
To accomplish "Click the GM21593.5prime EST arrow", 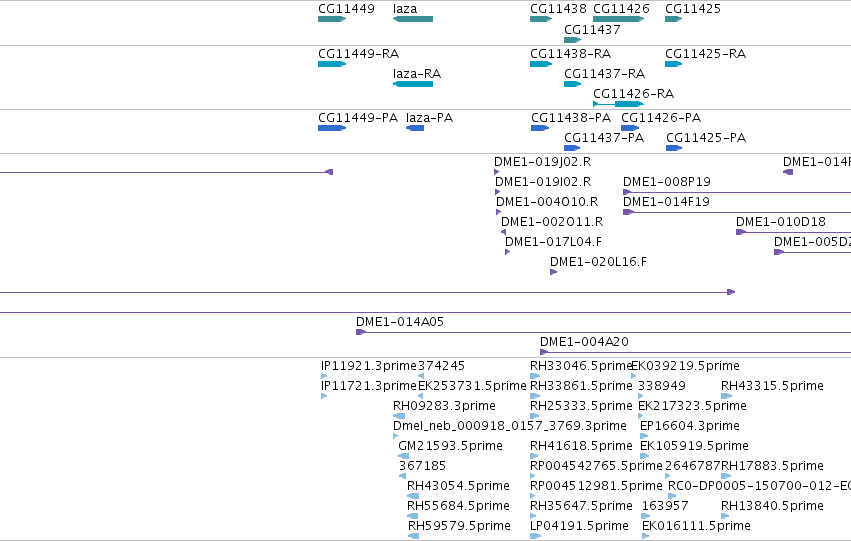I will (403, 456).
